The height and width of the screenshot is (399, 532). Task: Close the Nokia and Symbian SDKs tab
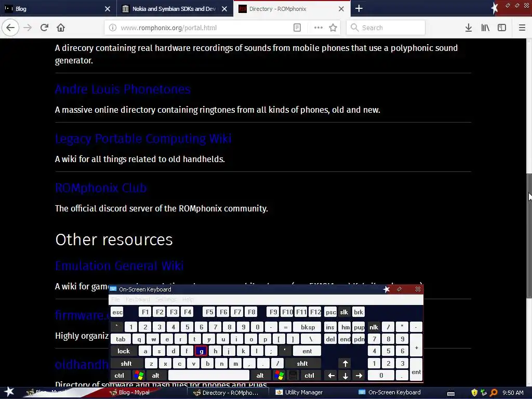(x=224, y=9)
